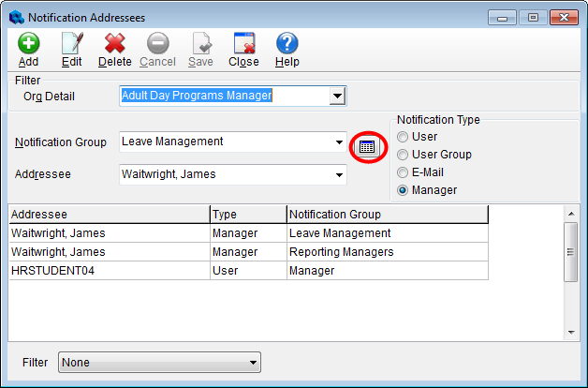Screen dimensions: 588x388
Task: Select the User Group radio button
Action: pyautogui.click(x=404, y=155)
